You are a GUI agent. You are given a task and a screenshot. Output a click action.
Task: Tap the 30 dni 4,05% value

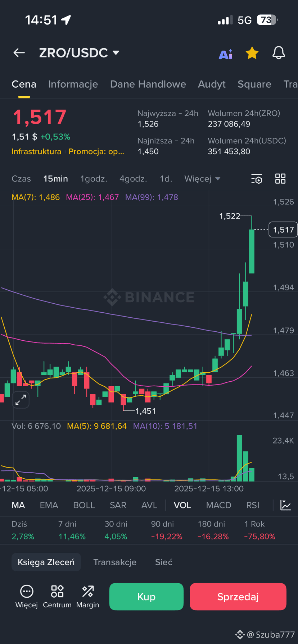(116, 537)
